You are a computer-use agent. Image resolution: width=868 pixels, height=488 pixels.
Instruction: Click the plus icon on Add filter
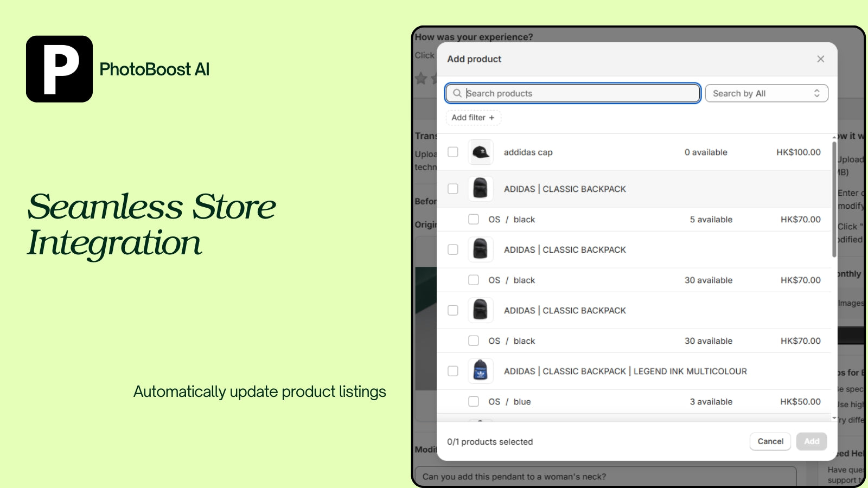point(492,118)
